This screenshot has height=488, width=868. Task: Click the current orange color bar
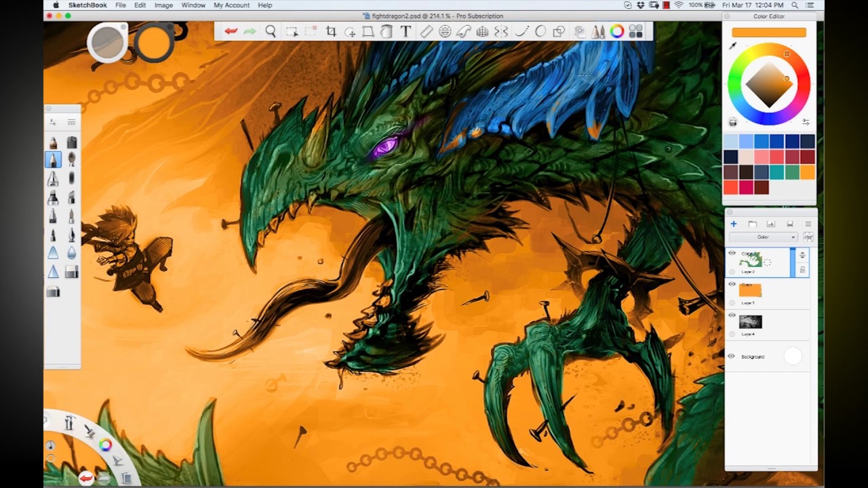click(x=769, y=32)
